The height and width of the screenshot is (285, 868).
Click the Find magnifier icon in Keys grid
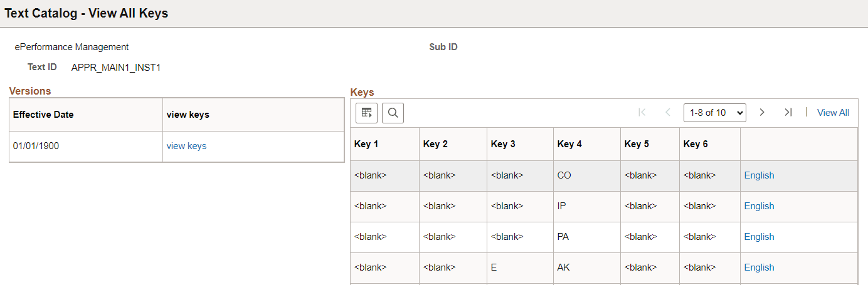pos(393,113)
